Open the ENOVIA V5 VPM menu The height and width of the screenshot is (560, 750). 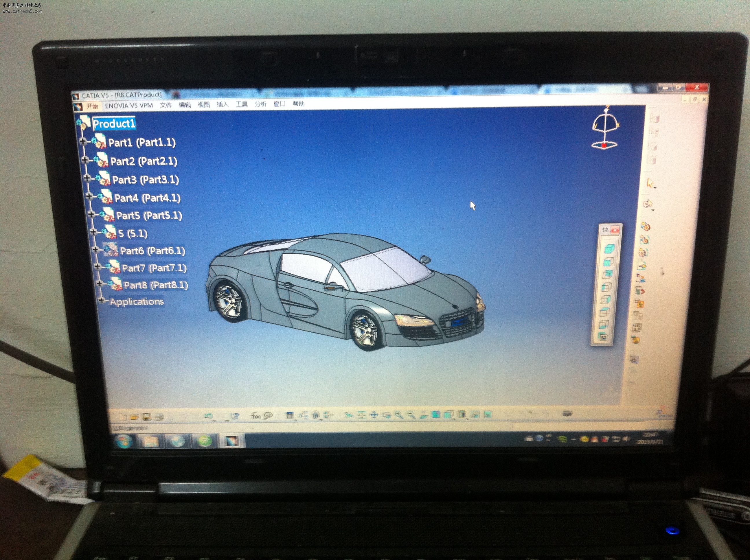(x=129, y=105)
